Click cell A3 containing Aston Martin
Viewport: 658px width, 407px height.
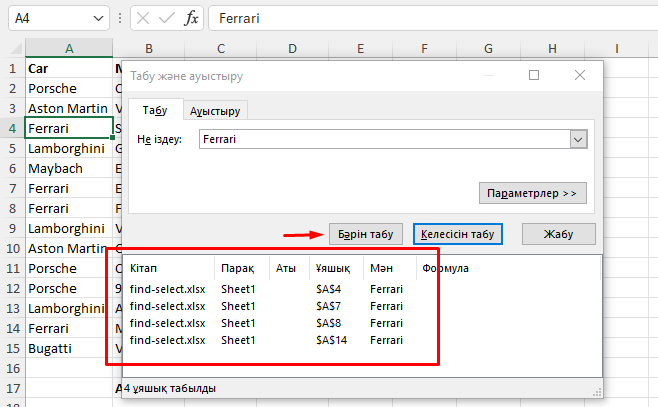click(69, 109)
